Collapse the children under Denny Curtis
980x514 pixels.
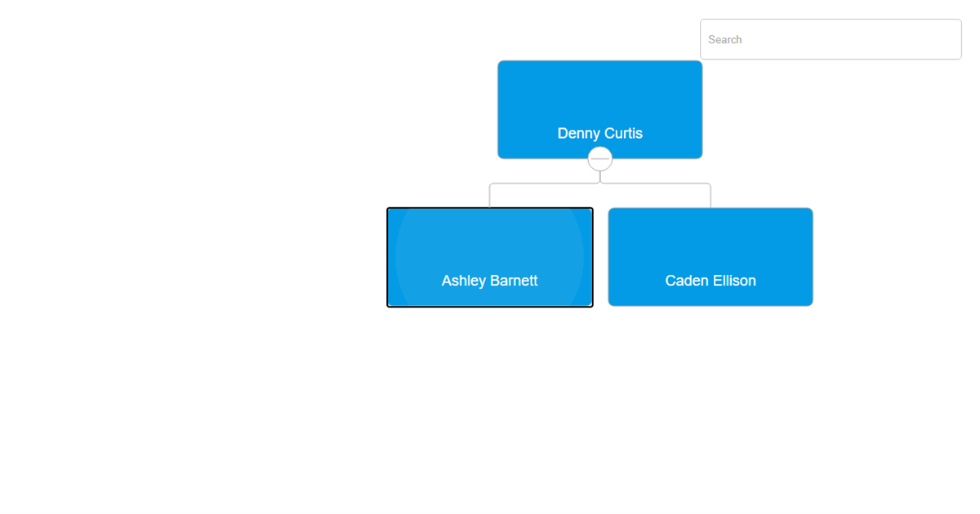coord(600,159)
